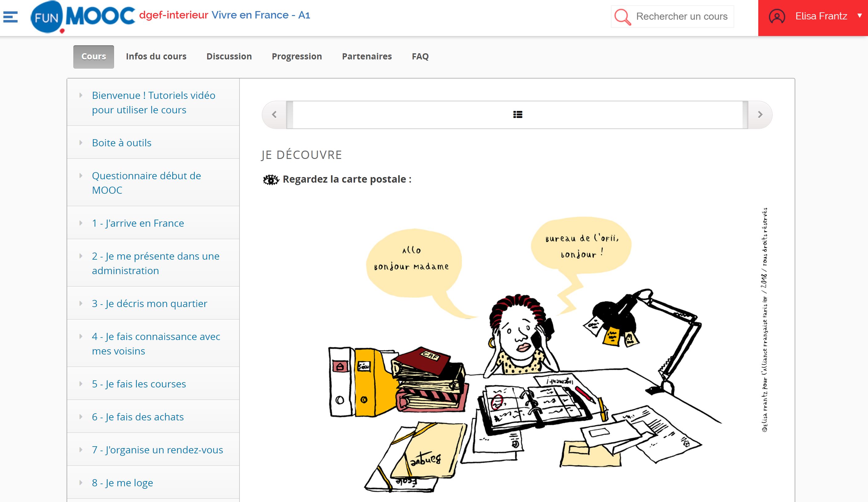
Task: Open 6 - Je fais des achats
Action: point(138,417)
